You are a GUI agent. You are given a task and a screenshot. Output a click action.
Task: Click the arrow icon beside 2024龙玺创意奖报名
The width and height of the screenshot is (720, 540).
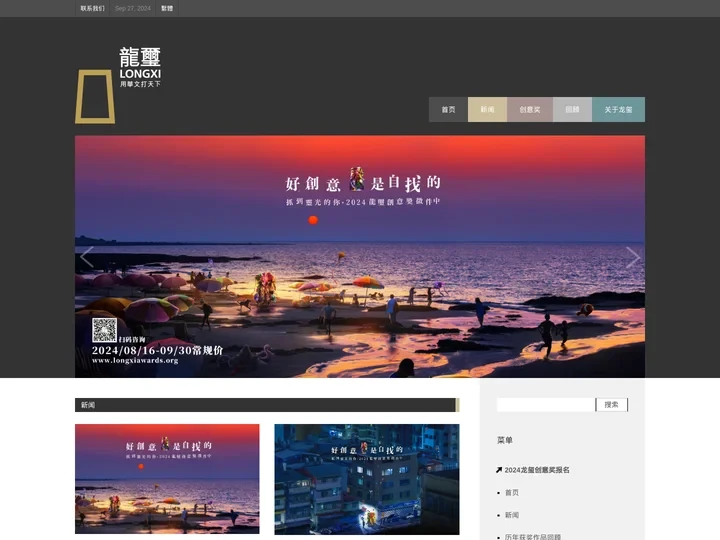(x=499, y=470)
